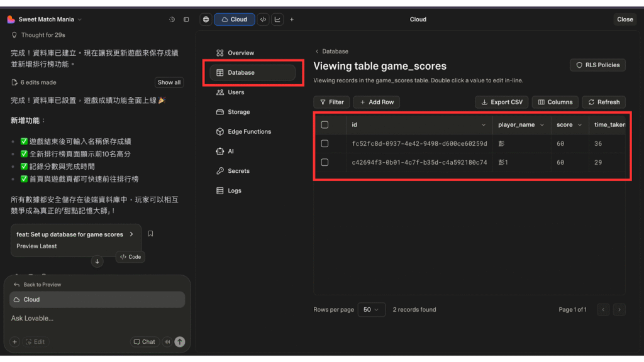Click the plus attach icon in chat box
This screenshot has width=644, height=362.
point(15,342)
